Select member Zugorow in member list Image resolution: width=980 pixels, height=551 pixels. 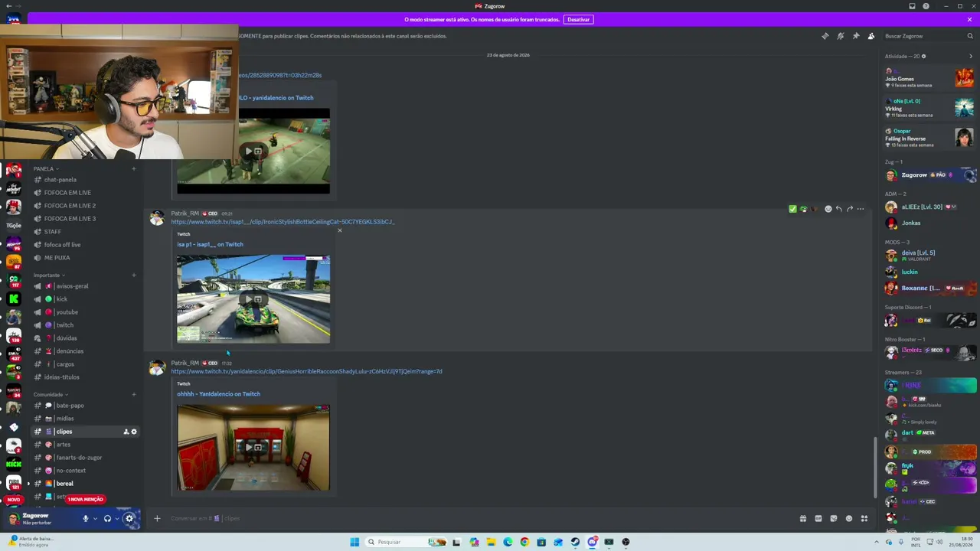[929, 175]
